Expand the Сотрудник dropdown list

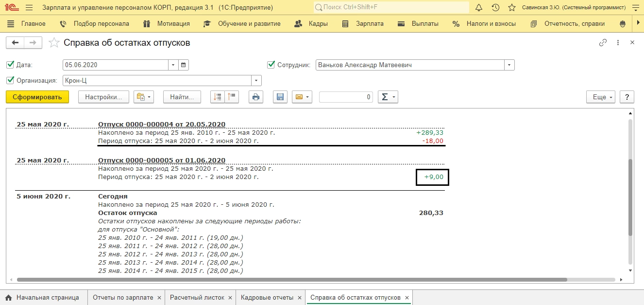tap(509, 65)
